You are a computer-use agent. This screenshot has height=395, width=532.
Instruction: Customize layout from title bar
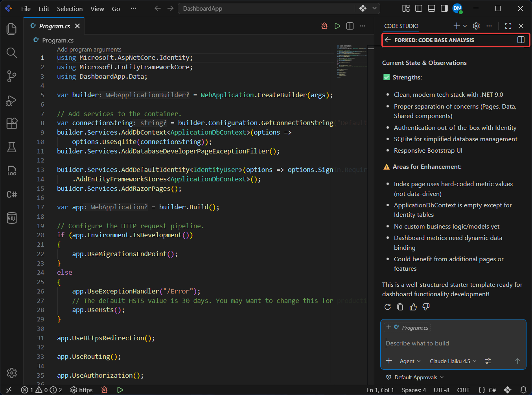click(406, 8)
